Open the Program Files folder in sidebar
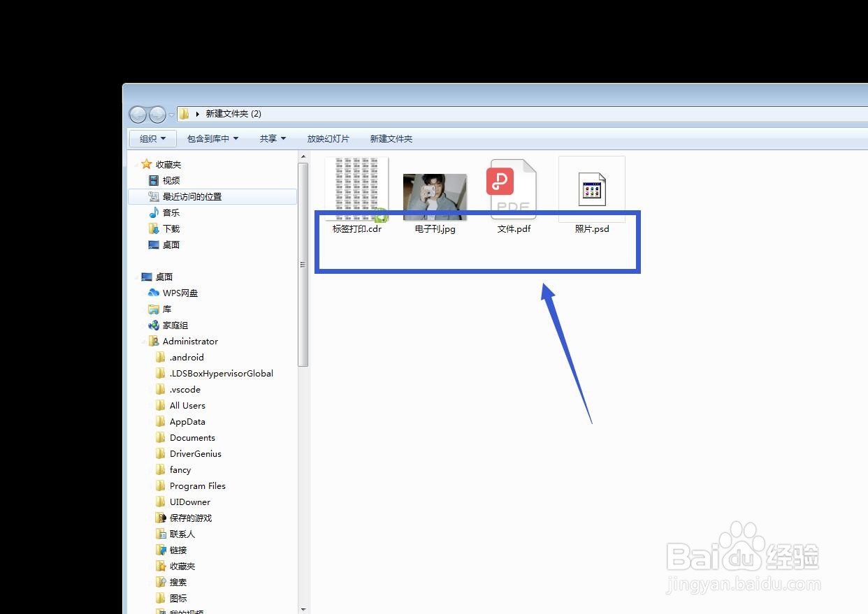 pos(197,485)
